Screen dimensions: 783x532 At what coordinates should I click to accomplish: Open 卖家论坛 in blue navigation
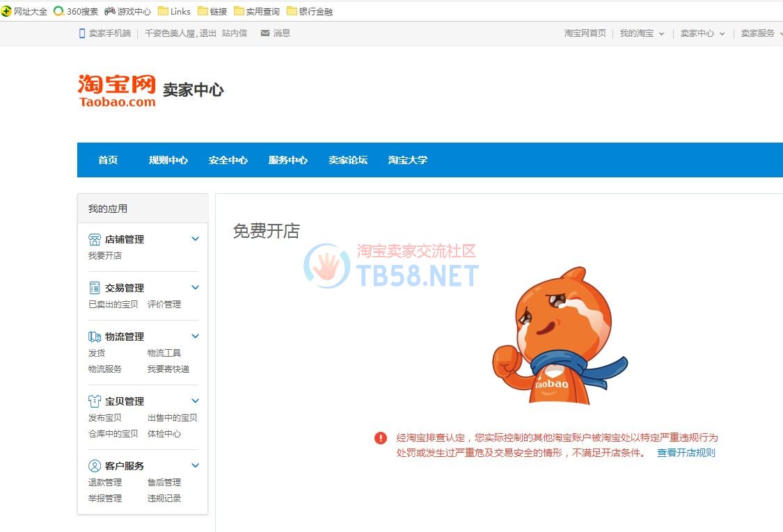point(348,160)
